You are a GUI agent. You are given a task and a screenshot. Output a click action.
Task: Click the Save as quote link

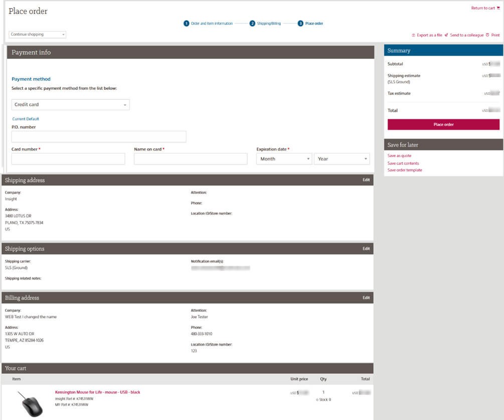click(399, 155)
